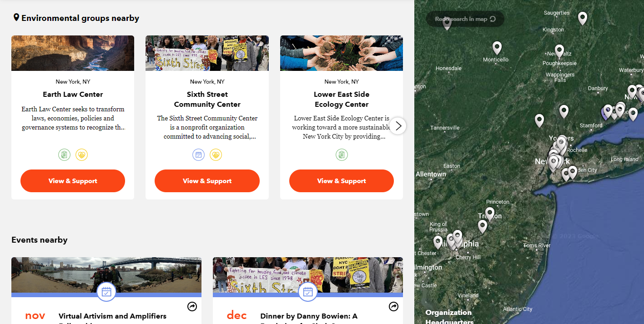View & Support Earth Law Center
644x324 pixels.
coord(73,181)
